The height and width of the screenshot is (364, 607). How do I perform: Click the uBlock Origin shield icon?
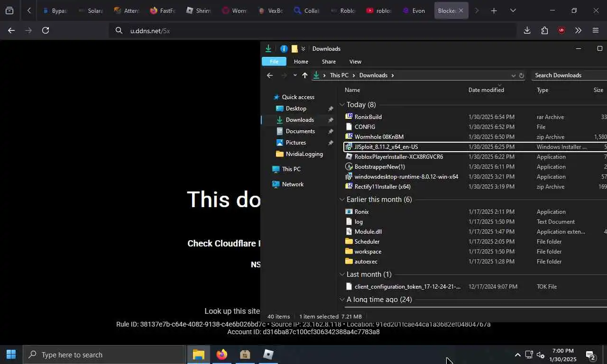click(561, 30)
